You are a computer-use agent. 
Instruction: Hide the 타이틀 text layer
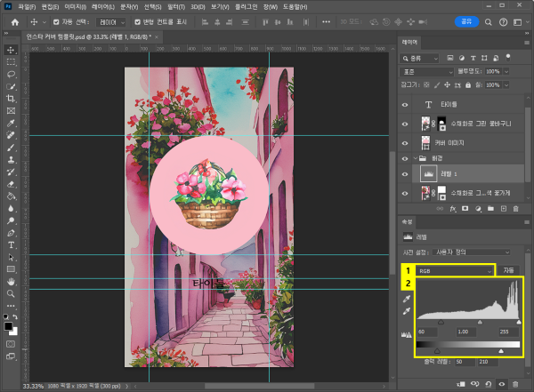[x=405, y=105]
